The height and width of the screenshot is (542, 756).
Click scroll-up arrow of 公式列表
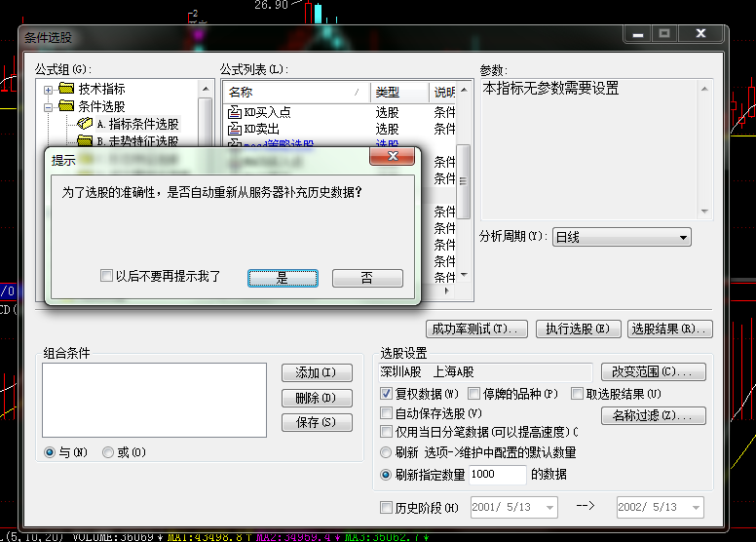pyautogui.click(x=464, y=90)
